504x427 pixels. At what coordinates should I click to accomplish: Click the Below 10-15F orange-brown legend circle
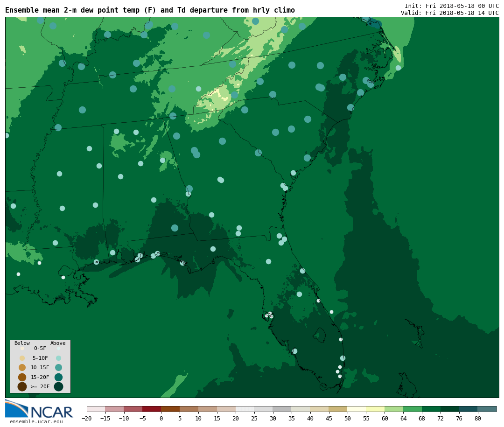22,368
